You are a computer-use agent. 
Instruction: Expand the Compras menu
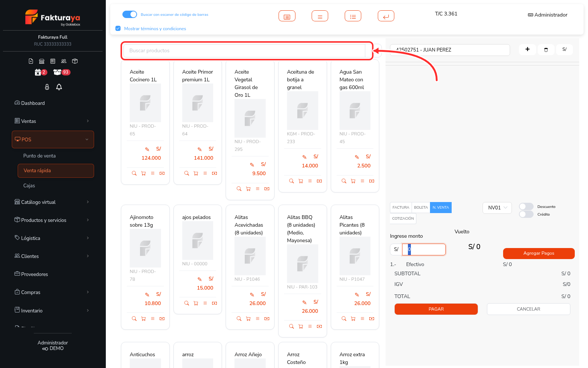pyautogui.click(x=53, y=292)
